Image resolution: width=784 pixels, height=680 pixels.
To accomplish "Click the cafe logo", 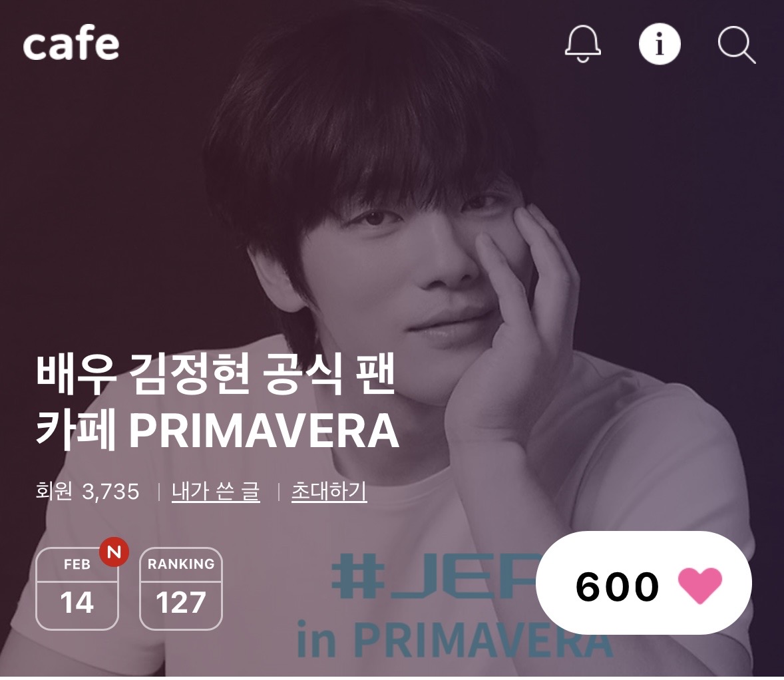I will 71,44.
